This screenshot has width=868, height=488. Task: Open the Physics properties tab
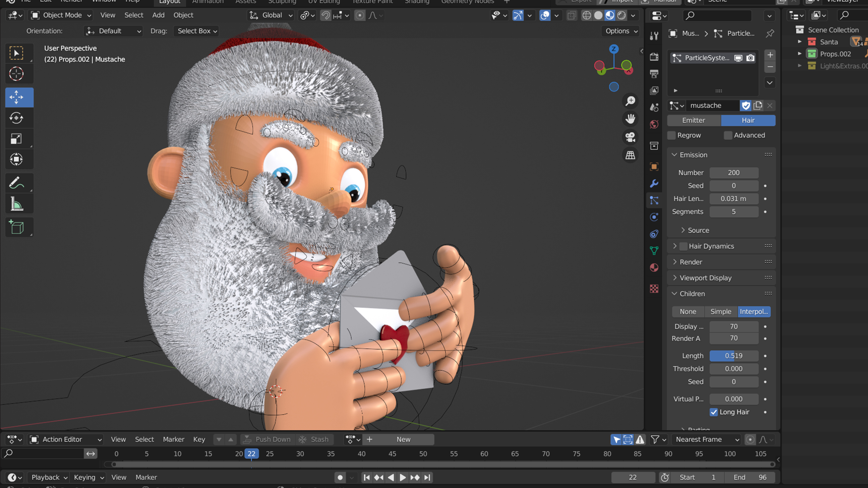point(654,217)
